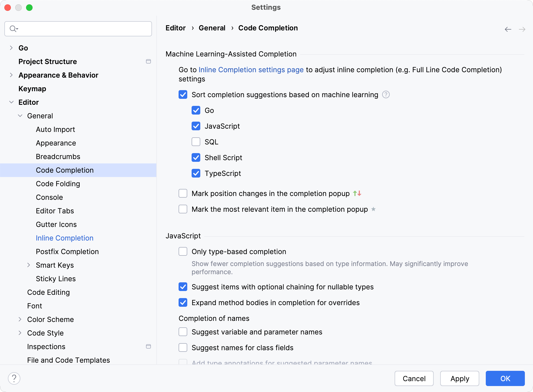Open the search field magnifier icon
Screen dimensions: 533x392
point(14,29)
